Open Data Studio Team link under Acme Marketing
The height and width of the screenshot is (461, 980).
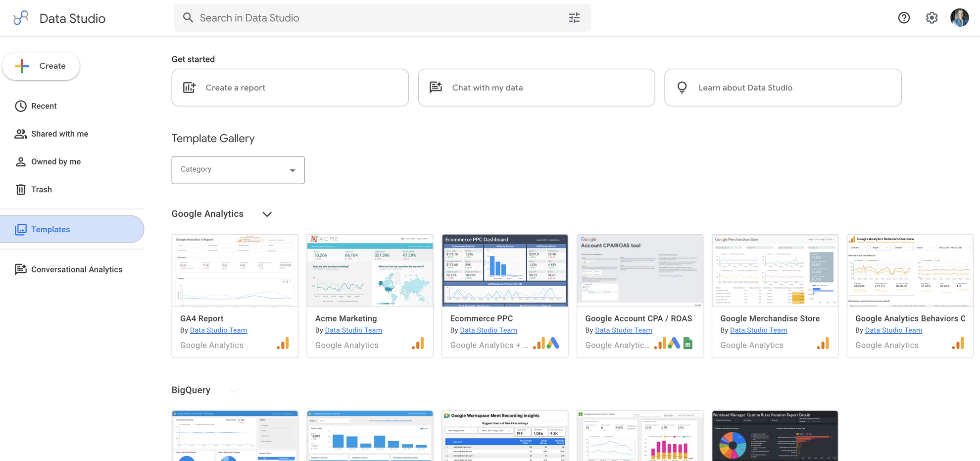pyautogui.click(x=353, y=330)
